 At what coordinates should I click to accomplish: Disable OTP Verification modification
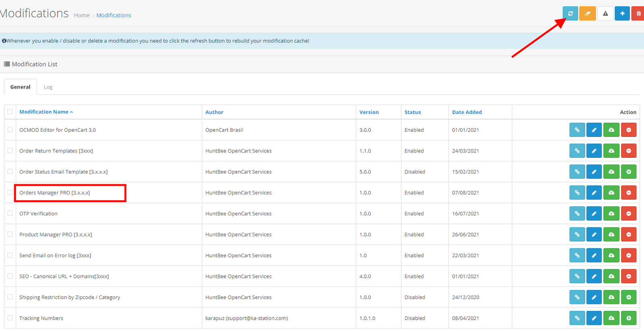point(629,213)
